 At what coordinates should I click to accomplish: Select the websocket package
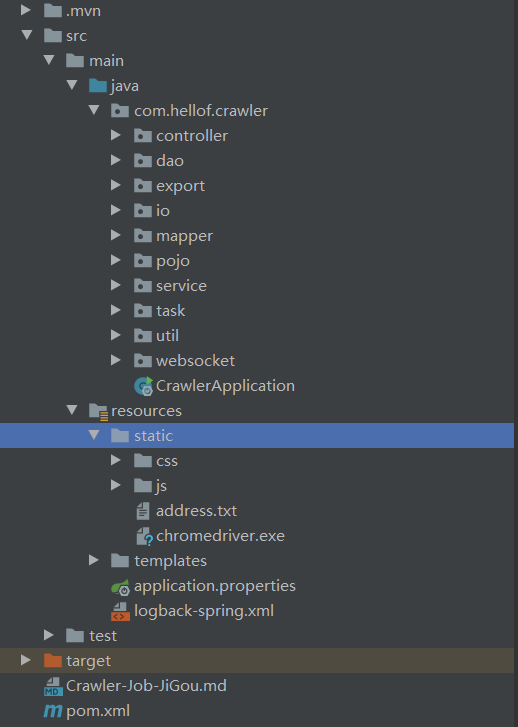click(x=184, y=361)
